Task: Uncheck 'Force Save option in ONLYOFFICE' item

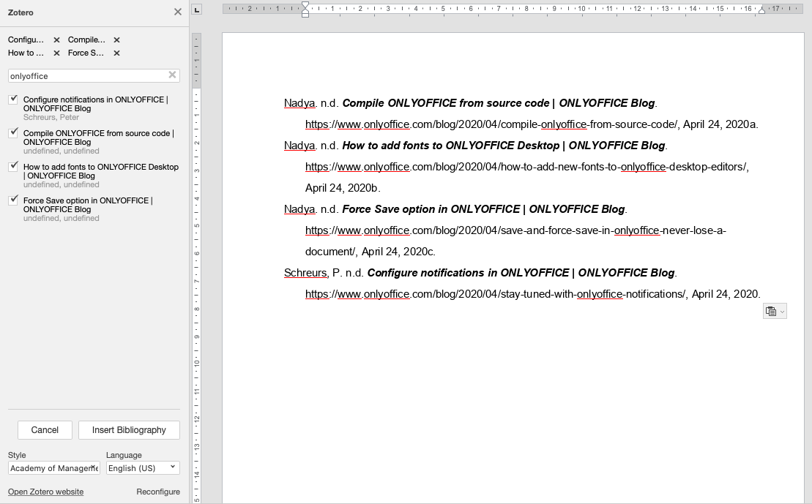Action: click(13, 200)
